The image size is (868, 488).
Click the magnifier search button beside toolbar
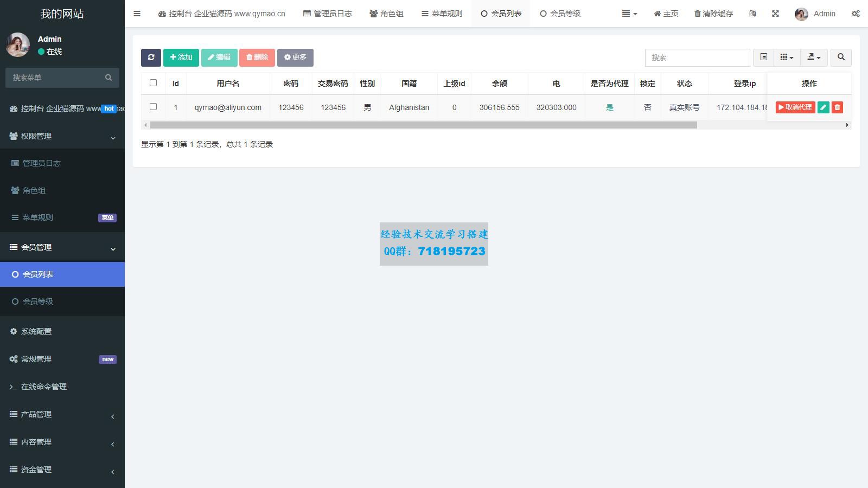coord(841,57)
